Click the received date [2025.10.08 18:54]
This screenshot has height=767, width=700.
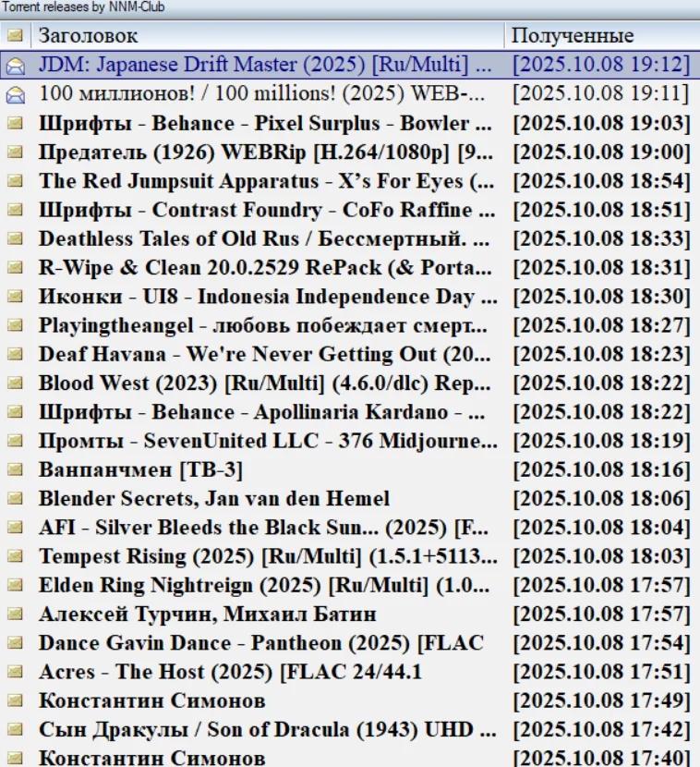pos(601,180)
